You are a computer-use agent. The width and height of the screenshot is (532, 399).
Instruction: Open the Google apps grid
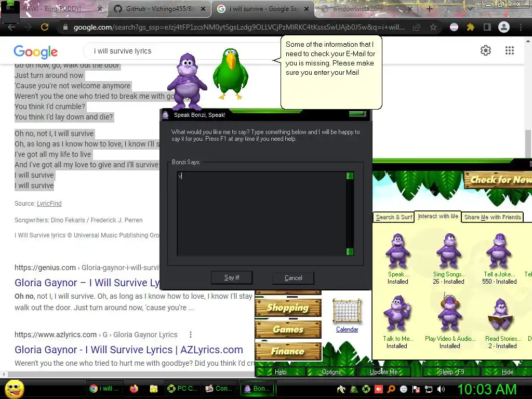510,50
